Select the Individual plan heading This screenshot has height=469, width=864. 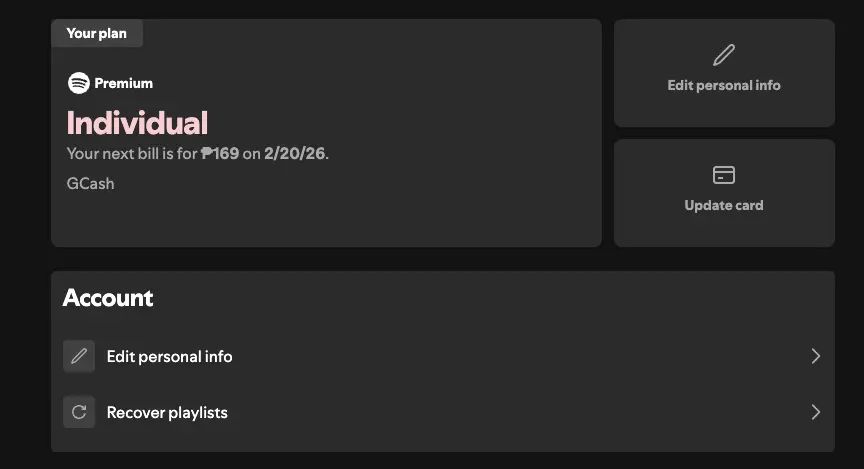[137, 123]
